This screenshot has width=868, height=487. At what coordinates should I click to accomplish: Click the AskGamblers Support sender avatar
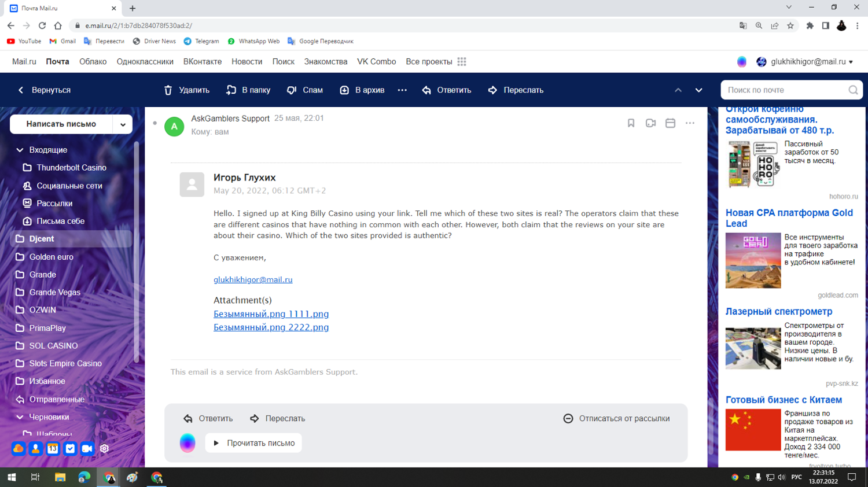click(x=174, y=126)
